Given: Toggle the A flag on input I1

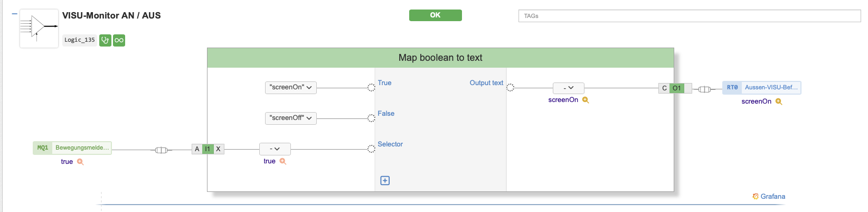Looking at the screenshot, I should [197, 149].
